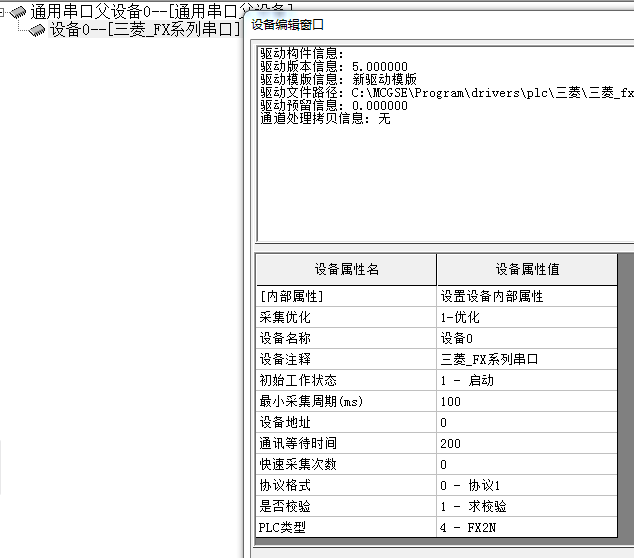Edit the 设备名称 value 设备0
Viewport: 634px width, 558px height.
coord(527,338)
